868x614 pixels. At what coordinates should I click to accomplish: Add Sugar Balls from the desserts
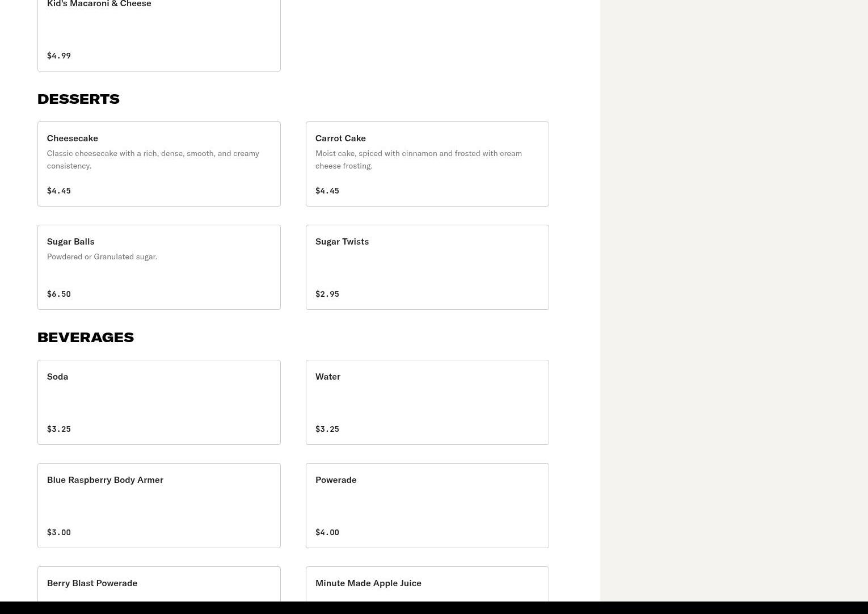pyautogui.click(x=159, y=267)
